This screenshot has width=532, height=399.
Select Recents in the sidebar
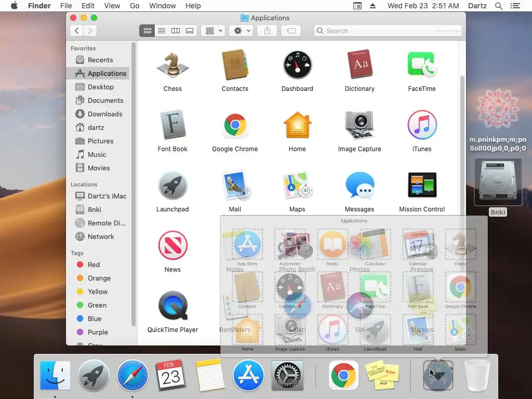[98, 60]
